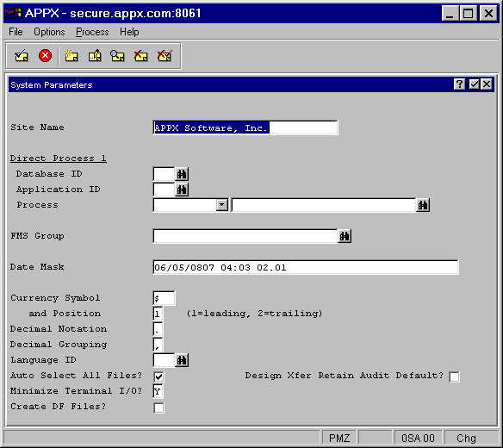Viewport: 503px width, 448px height.
Task: Toggle Create DF Files checkbox
Action: [x=158, y=408]
